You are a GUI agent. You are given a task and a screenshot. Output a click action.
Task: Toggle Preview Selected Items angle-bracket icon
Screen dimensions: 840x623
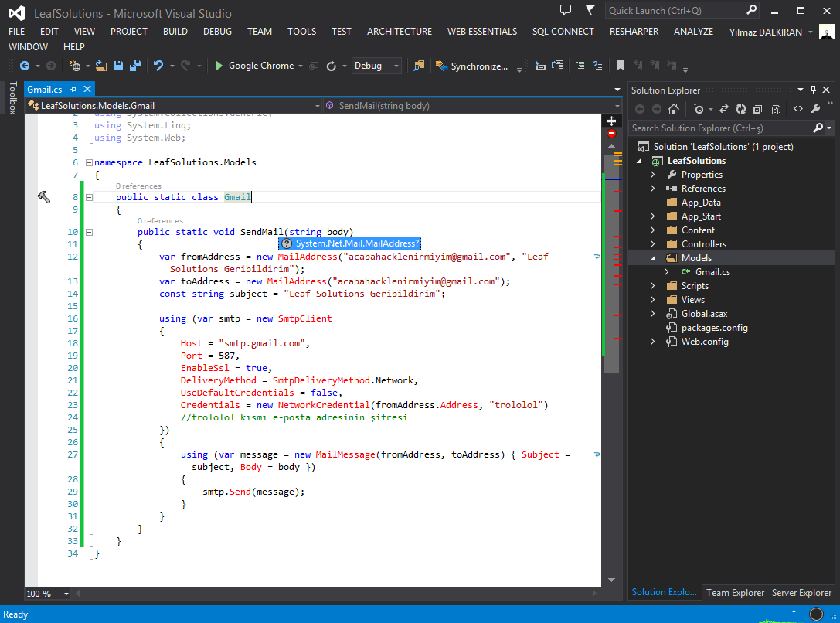(x=798, y=109)
